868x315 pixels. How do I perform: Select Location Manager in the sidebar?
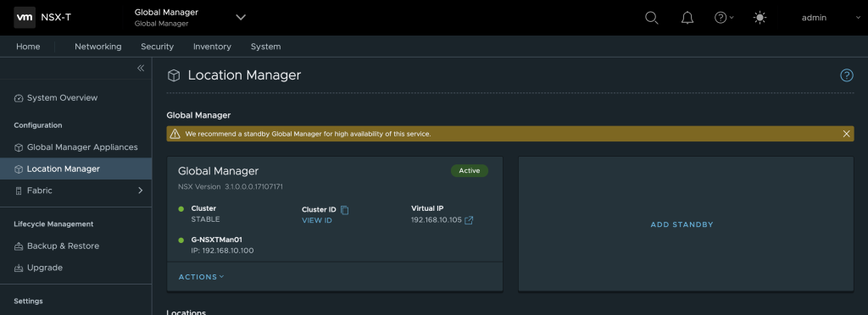click(x=75, y=169)
